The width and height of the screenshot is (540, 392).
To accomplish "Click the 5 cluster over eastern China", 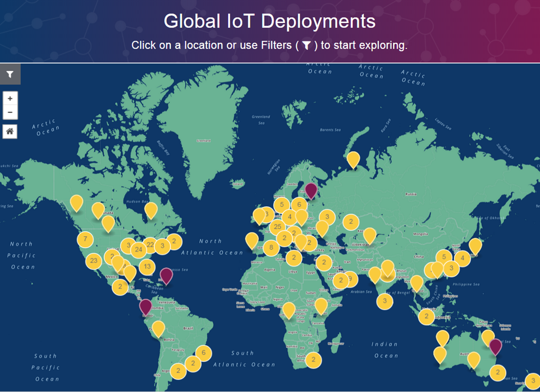I will (x=444, y=256).
